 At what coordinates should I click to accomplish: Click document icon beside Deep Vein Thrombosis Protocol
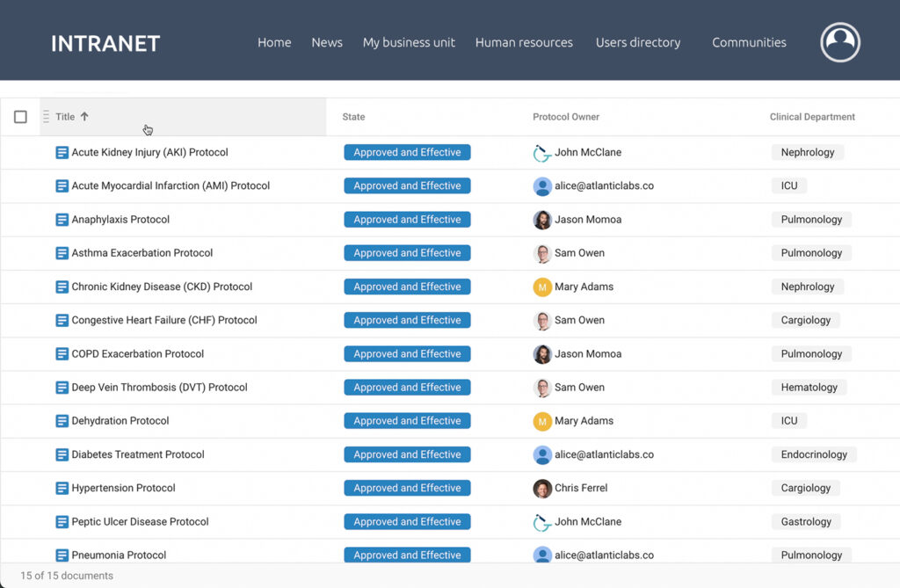pos(62,388)
